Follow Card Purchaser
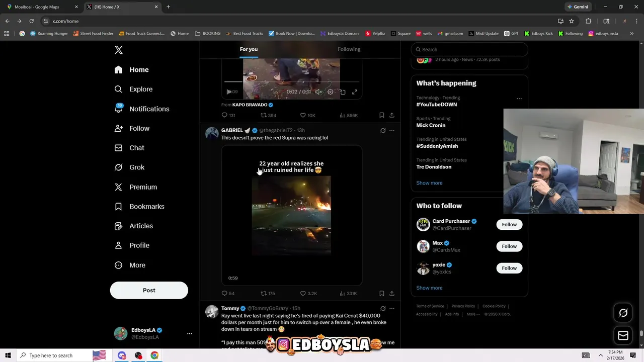The height and width of the screenshot is (362, 644). pos(509,224)
